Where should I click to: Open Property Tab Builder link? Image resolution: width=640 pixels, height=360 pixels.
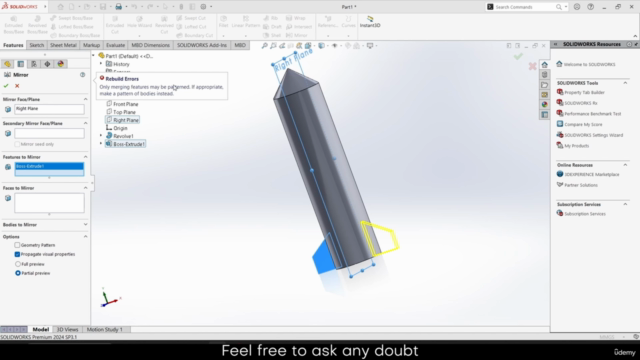584,93
